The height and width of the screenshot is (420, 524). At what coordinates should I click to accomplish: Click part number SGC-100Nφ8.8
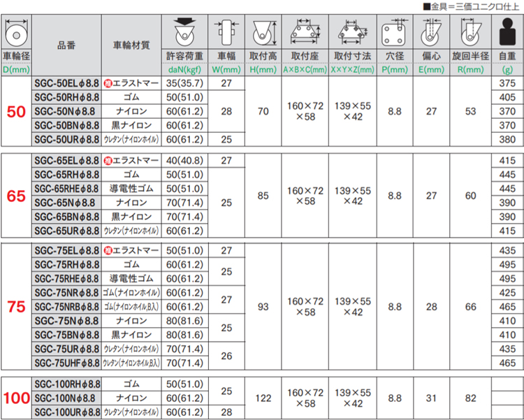click(66, 398)
